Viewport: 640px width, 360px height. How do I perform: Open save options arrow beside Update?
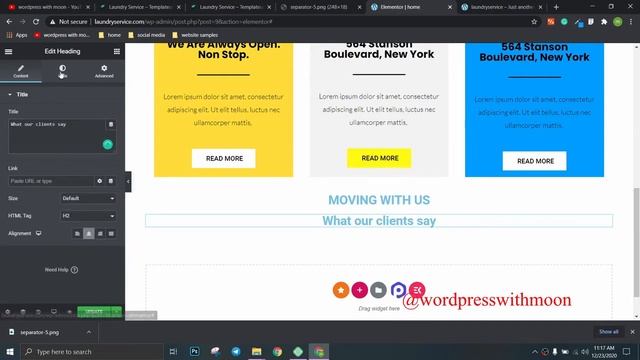coord(117,312)
